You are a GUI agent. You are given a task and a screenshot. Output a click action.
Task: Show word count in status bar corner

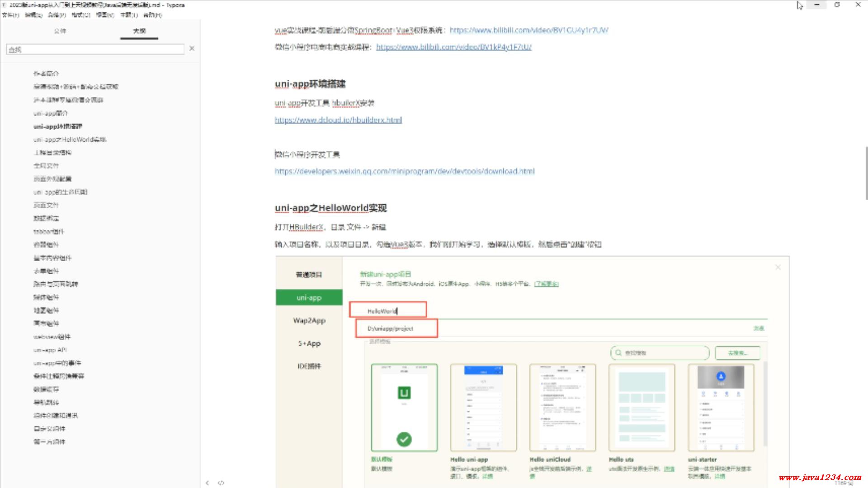(x=844, y=483)
